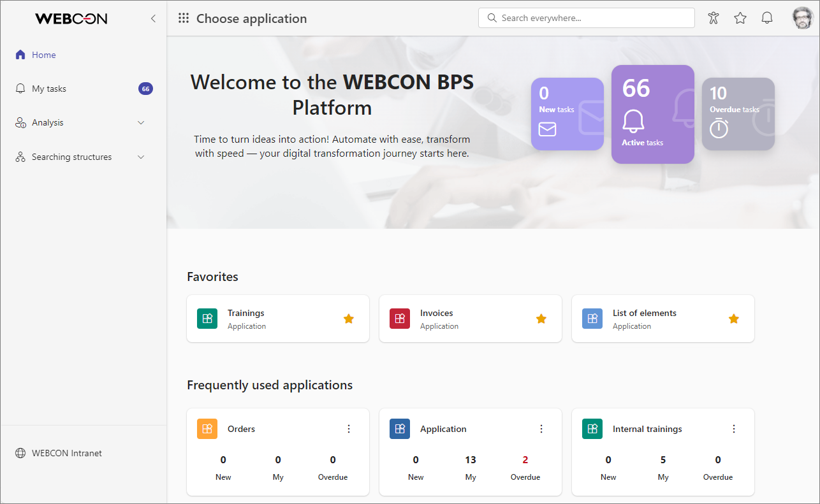Collapse the sidebar with the chevron arrow
820x504 pixels.
coord(153,18)
